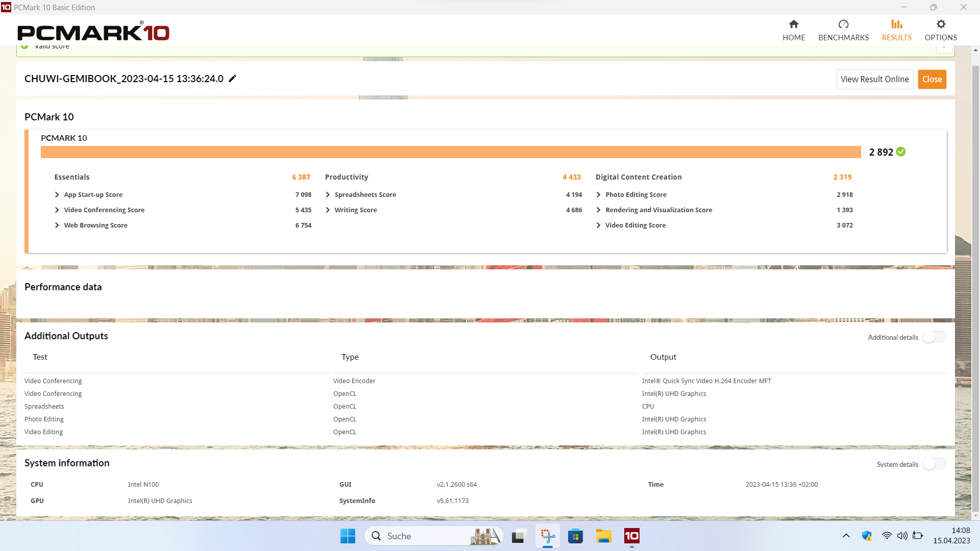The height and width of the screenshot is (551, 980).
Task: Open Task View in the taskbar
Action: [519, 536]
